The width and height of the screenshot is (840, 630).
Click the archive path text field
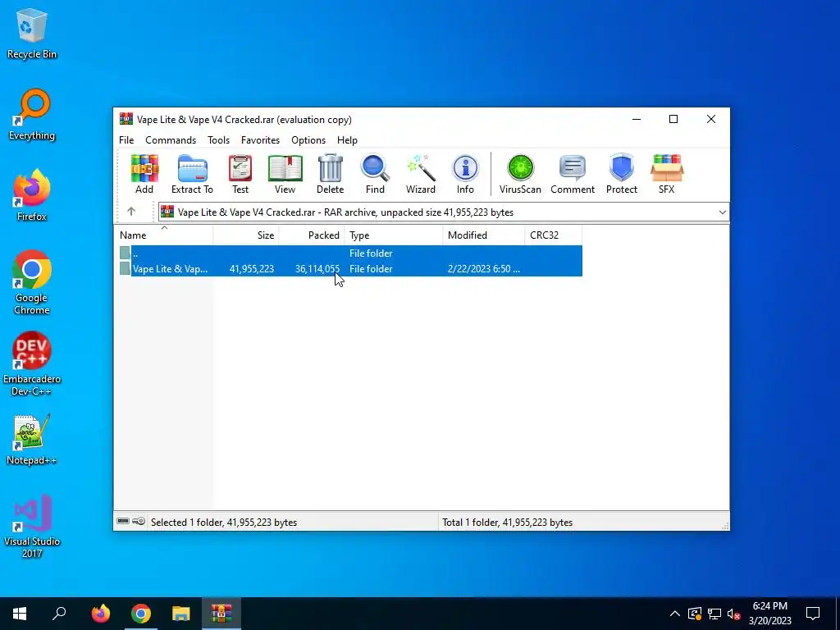(x=444, y=212)
